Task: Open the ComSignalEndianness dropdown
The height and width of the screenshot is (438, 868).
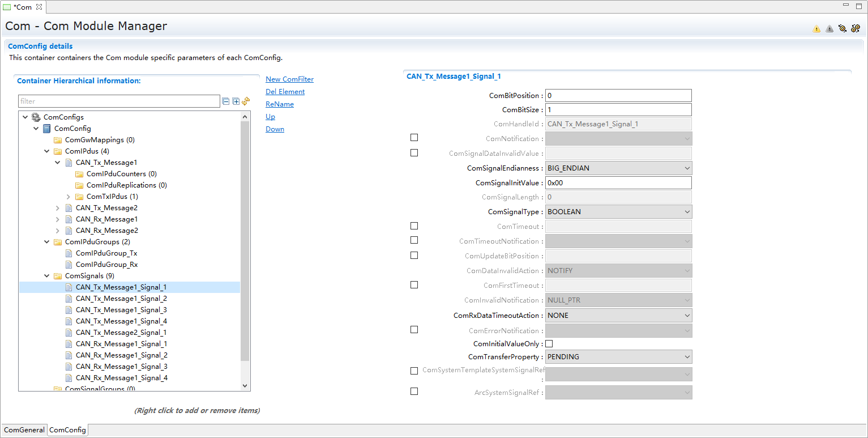Action: [618, 168]
